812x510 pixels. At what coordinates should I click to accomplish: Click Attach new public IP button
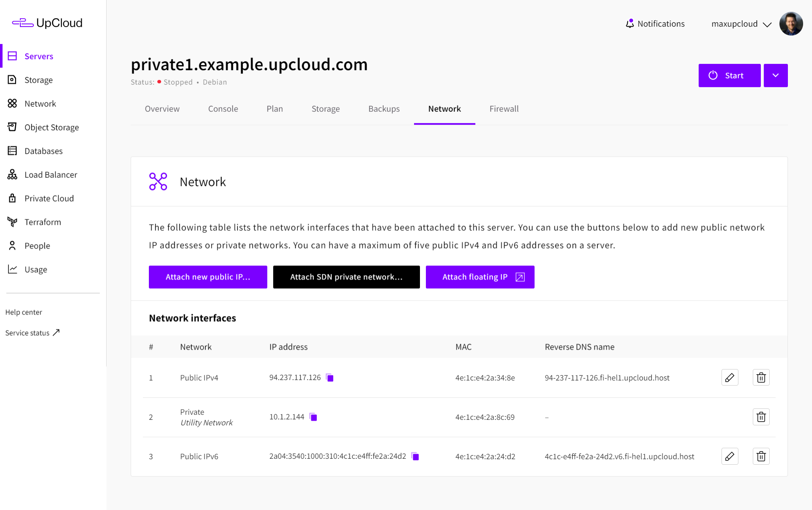pyautogui.click(x=208, y=277)
